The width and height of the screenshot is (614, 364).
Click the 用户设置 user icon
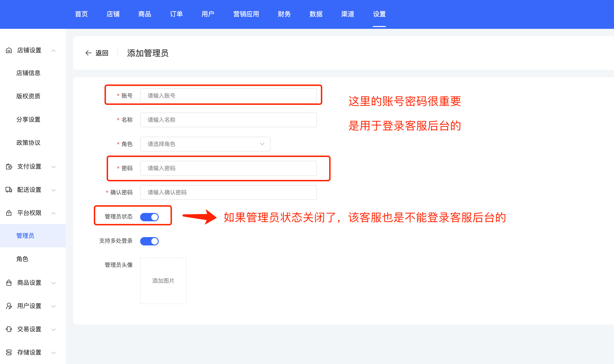coord(9,306)
